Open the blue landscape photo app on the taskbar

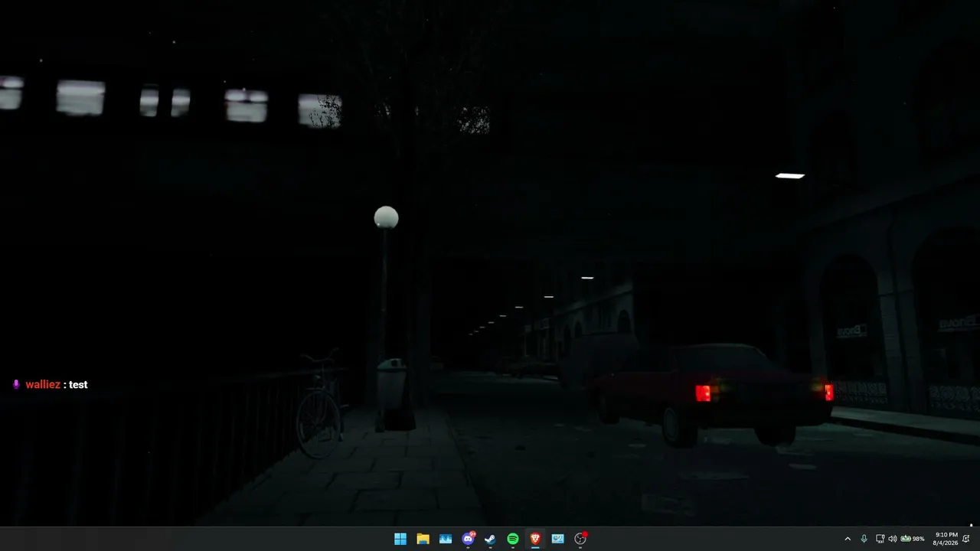tap(446, 539)
